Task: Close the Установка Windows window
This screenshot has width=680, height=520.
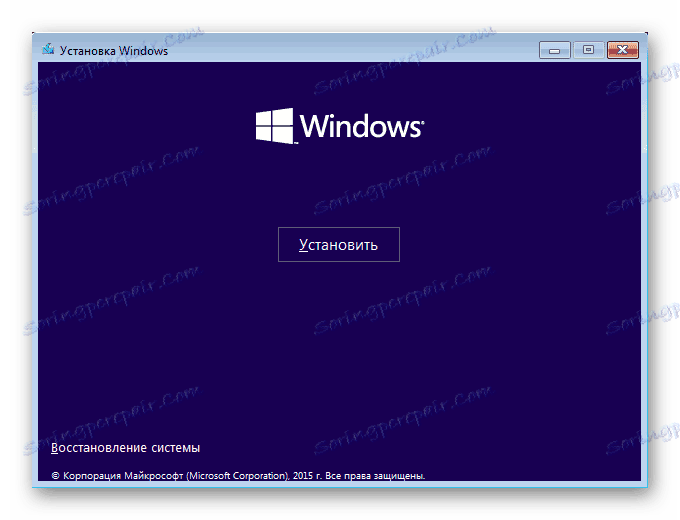Action: (622, 50)
